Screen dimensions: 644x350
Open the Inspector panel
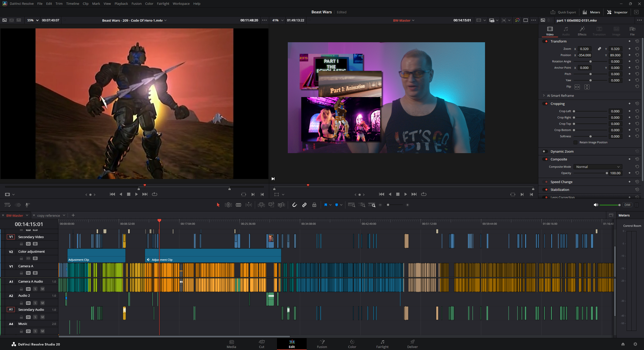coord(617,12)
